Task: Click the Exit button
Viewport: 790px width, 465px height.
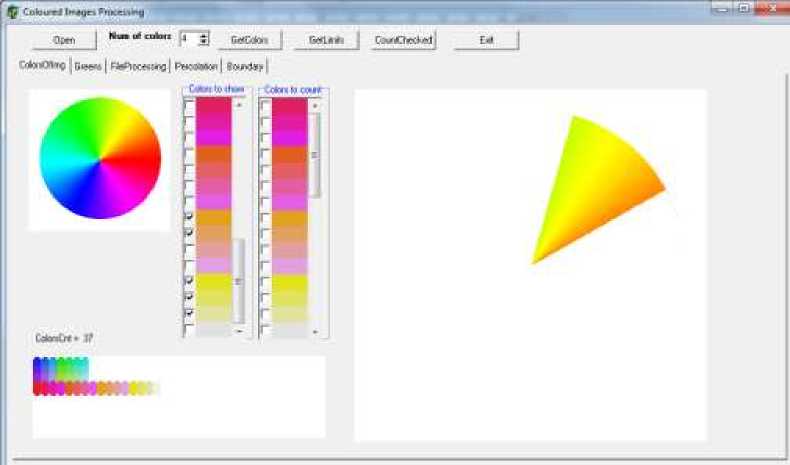Action: click(x=486, y=40)
